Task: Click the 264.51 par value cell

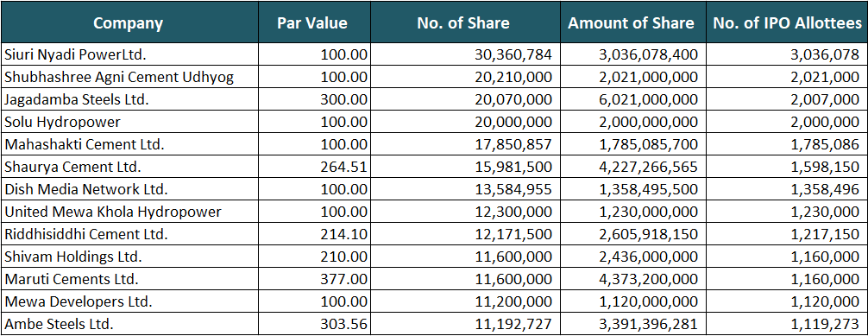Action: [x=312, y=167]
